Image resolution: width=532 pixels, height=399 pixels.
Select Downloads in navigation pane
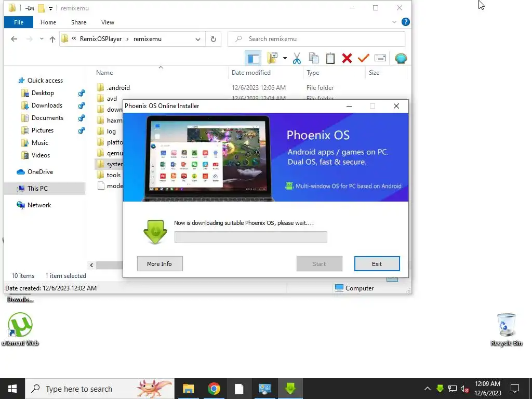coord(47,105)
